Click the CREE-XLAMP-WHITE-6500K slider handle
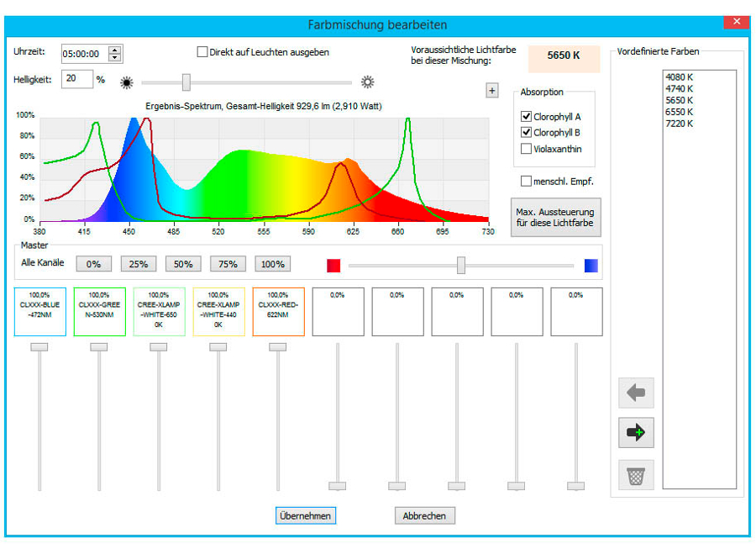Viewport: 756px width, 554px height. click(159, 347)
